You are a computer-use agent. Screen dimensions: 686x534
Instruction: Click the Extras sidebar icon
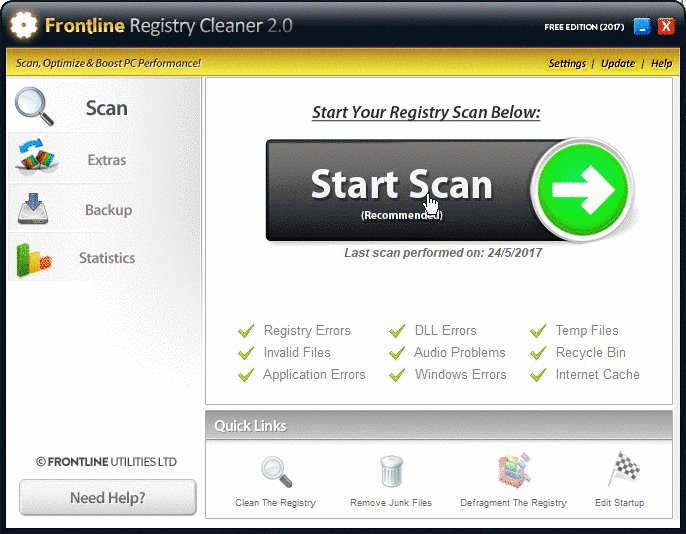point(36,157)
